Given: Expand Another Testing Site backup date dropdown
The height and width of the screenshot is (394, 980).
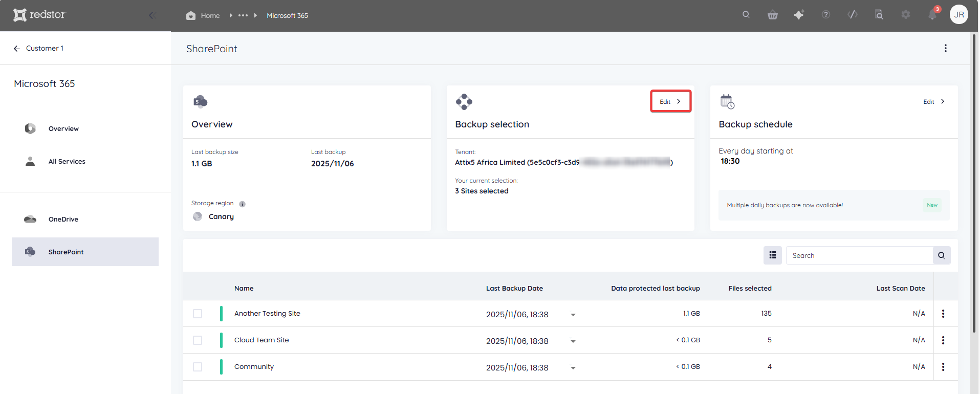Looking at the screenshot, I should coord(573,315).
